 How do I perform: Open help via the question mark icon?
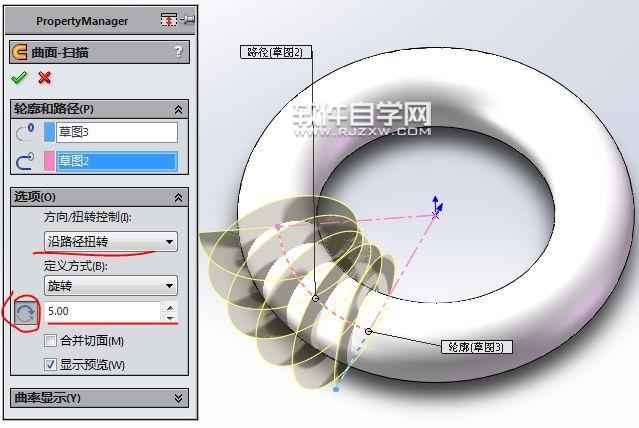pos(178,52)
